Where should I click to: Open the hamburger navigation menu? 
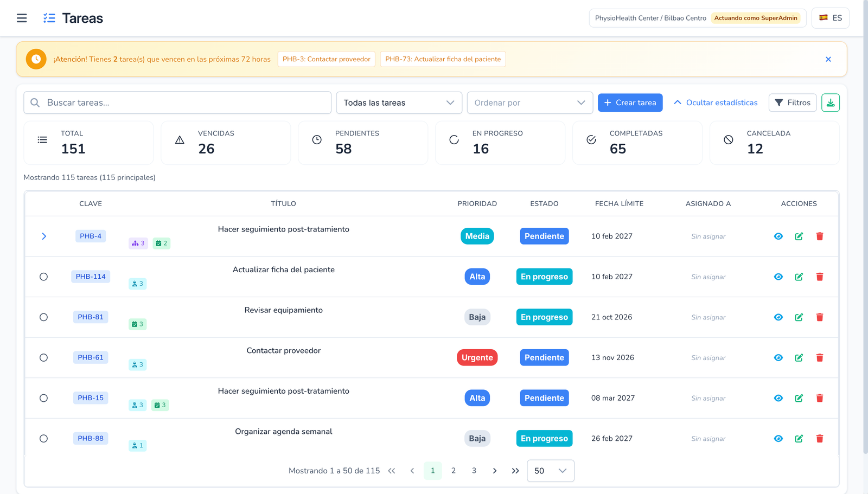tap(22, 18)
